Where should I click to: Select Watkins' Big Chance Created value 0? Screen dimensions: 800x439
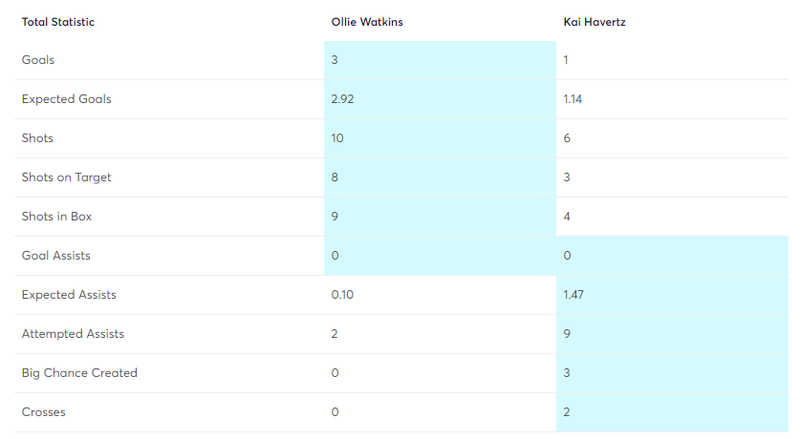point(335,373)
